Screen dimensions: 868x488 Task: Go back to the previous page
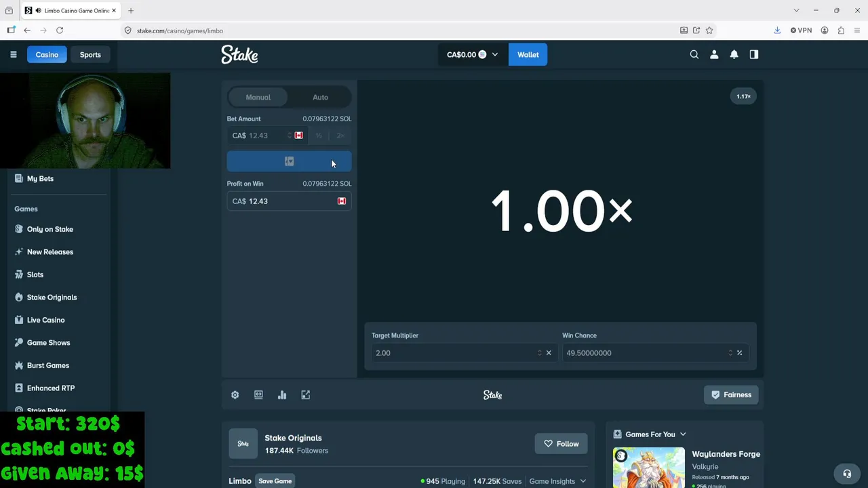click(27, 30)
